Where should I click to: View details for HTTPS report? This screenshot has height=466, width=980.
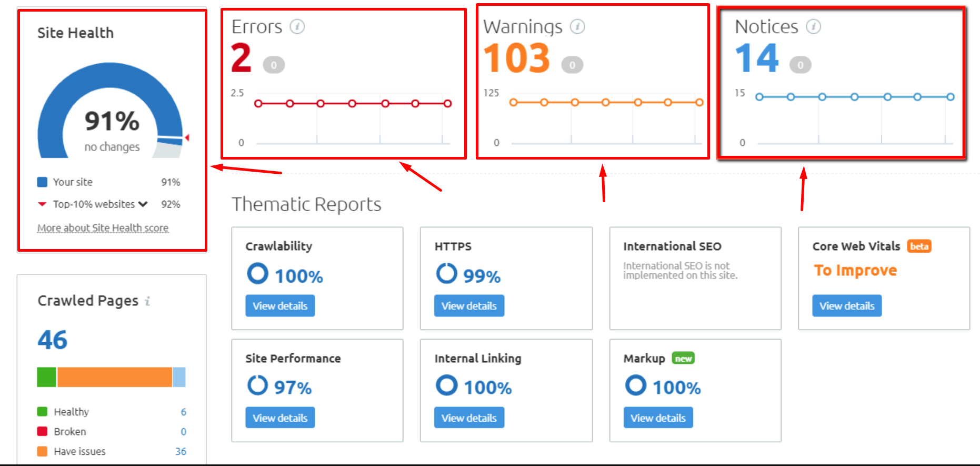click(469, 306)
